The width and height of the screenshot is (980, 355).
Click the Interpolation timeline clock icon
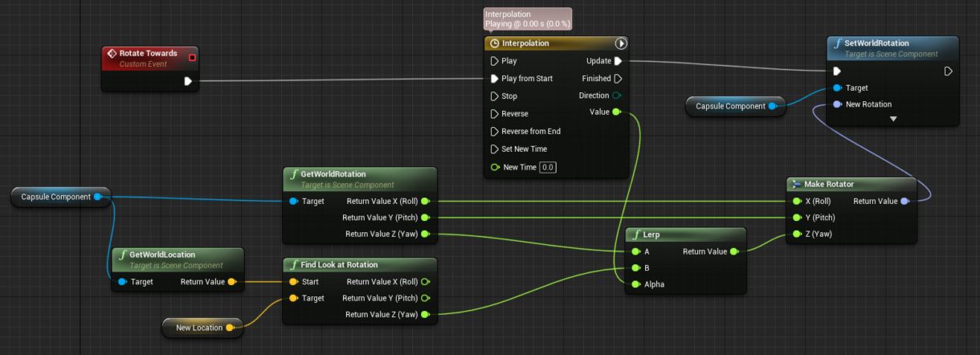494,43
